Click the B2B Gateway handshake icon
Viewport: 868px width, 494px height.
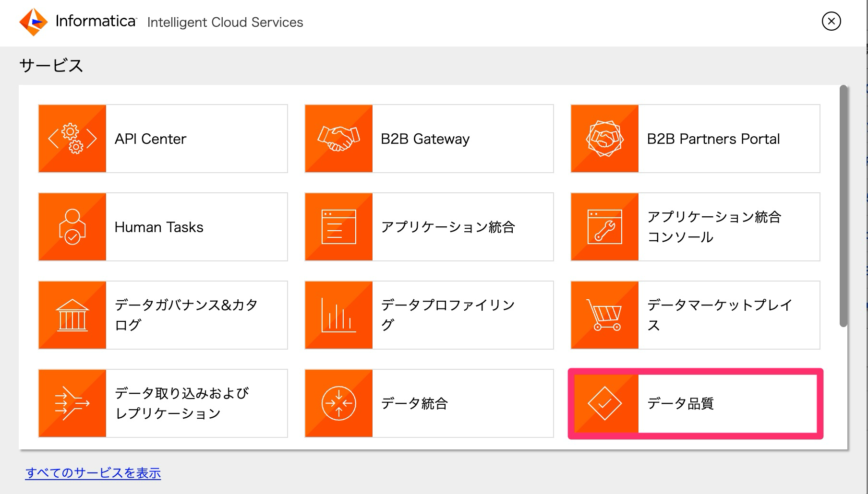coord(339,139)
